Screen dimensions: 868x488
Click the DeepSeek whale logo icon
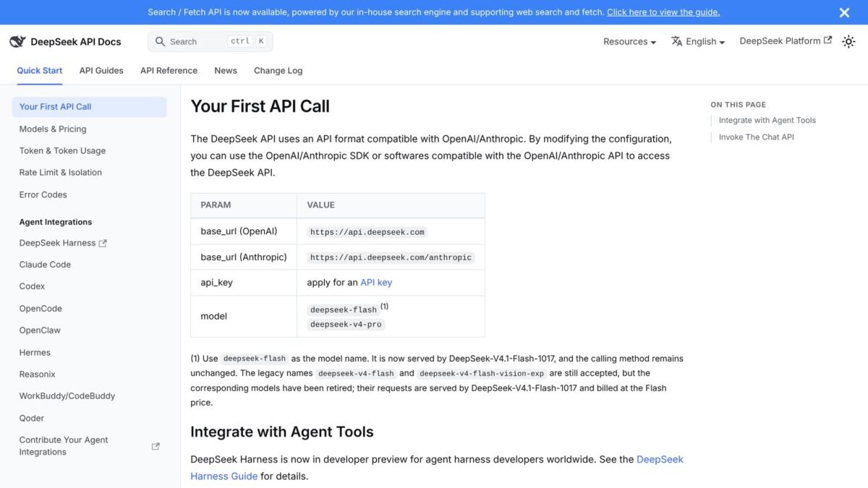(17, 42)
